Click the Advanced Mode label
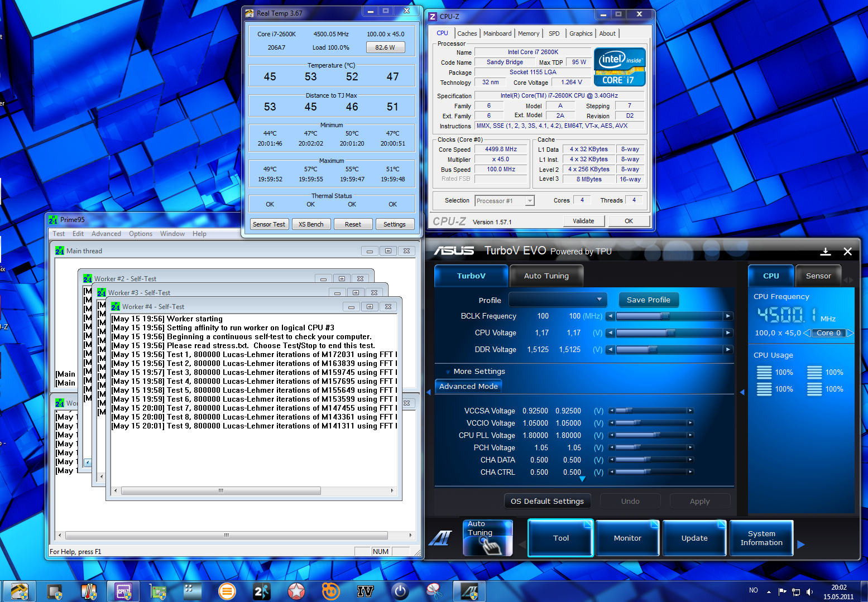This screenshot has width=868, height=602. click(468, 386)
